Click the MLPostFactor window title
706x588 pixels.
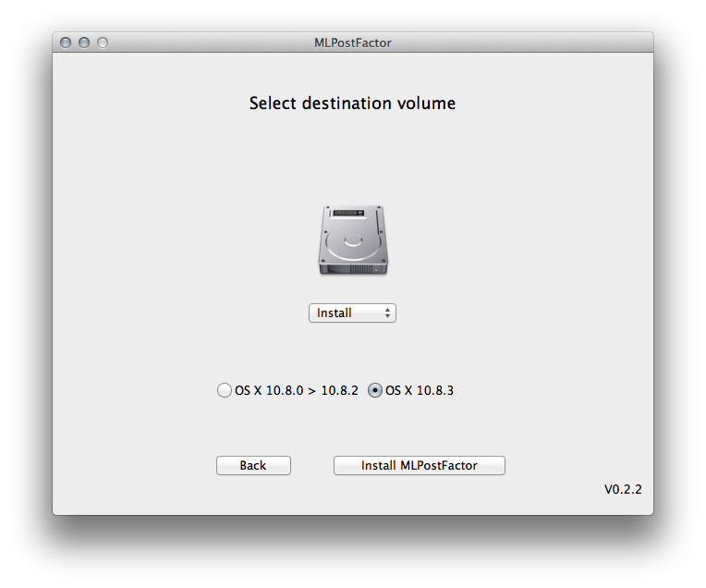pyautogui.click(x=353, y=43)
